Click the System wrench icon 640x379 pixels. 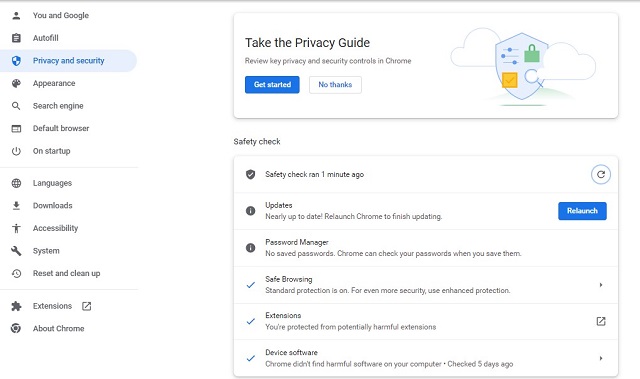click(16, 251)
